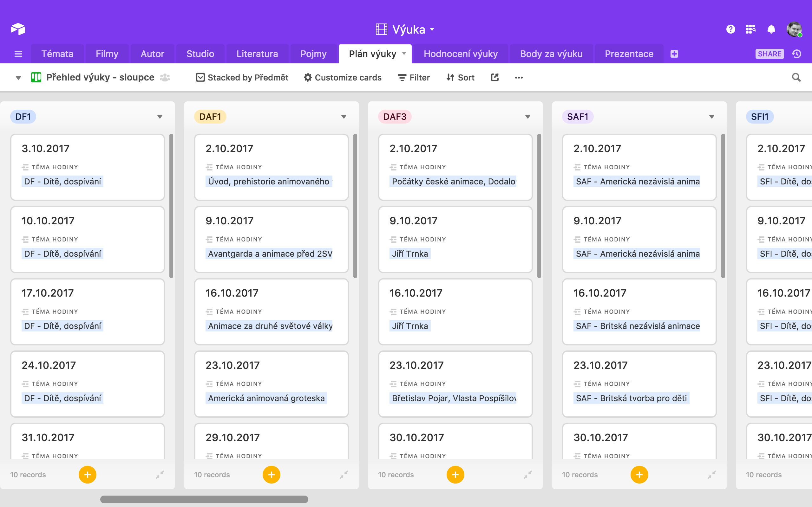
Task: Click the horizontal scrollbar at bottom
Action: click(204, 499)
